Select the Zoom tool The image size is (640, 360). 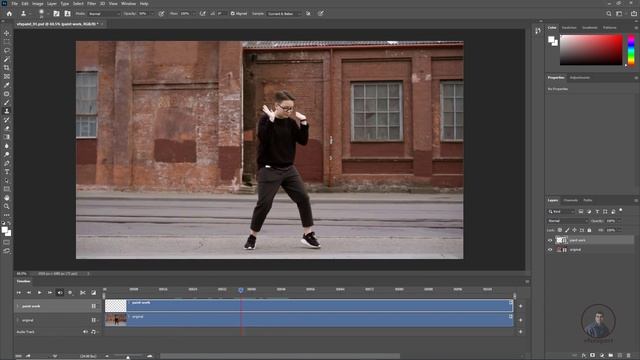point(7,207)
